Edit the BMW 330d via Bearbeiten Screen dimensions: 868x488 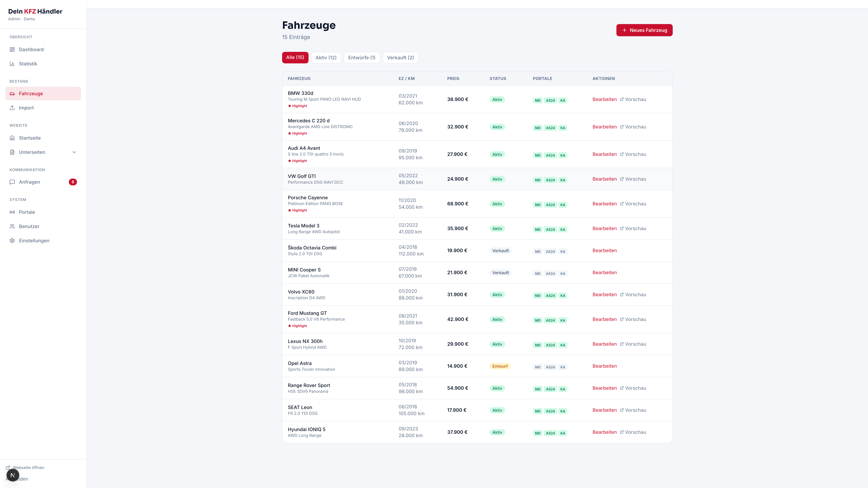(605, 99)
